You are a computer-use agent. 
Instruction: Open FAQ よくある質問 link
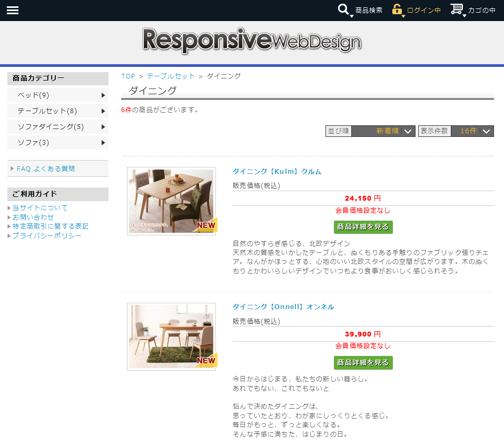click(x=46, y=169)
